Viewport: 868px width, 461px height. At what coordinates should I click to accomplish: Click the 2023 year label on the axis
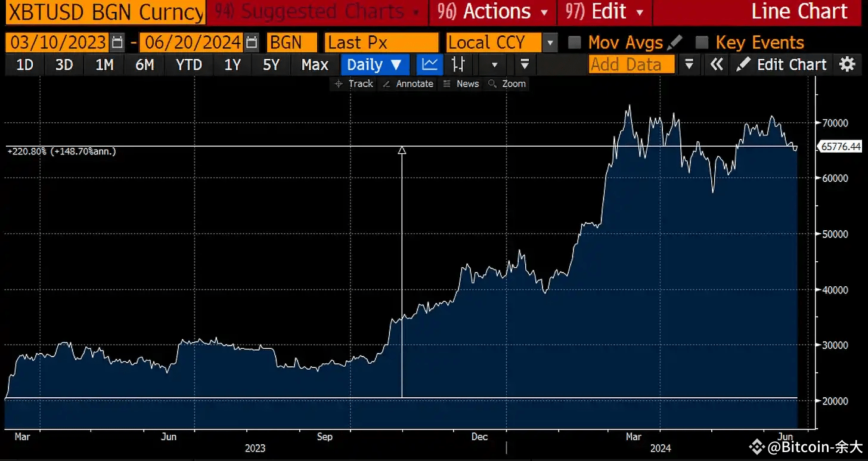click(x=255, y=448)
